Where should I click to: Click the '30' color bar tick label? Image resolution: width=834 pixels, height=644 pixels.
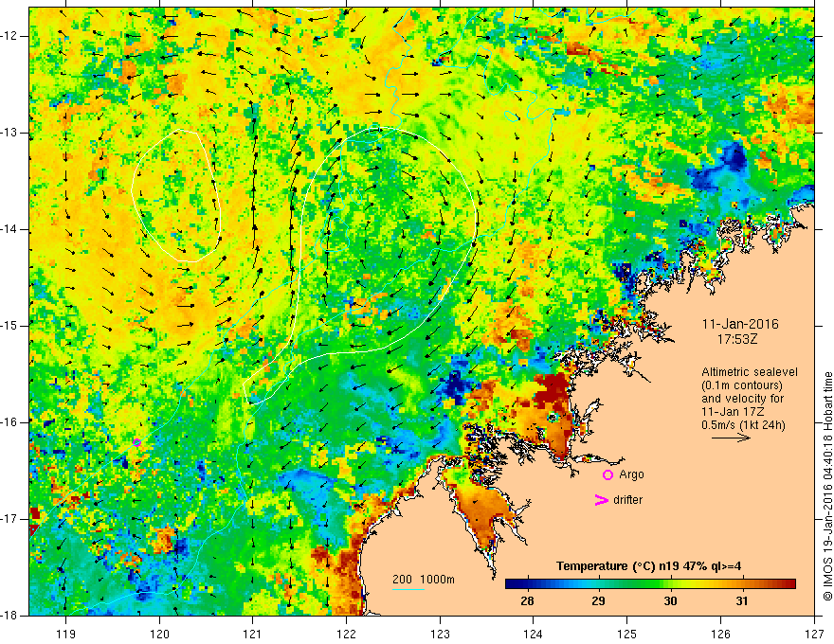point(670,601)
